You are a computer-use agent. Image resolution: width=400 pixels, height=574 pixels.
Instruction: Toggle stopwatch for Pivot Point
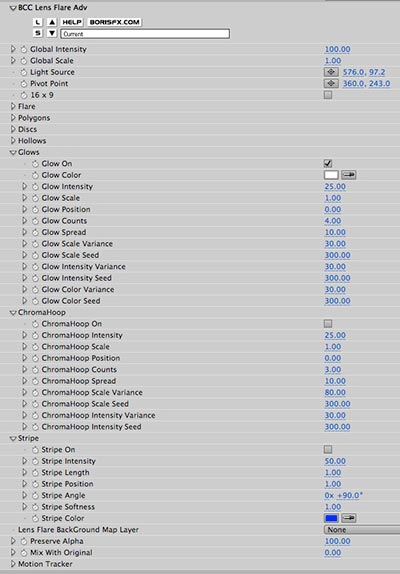(24, 83)
